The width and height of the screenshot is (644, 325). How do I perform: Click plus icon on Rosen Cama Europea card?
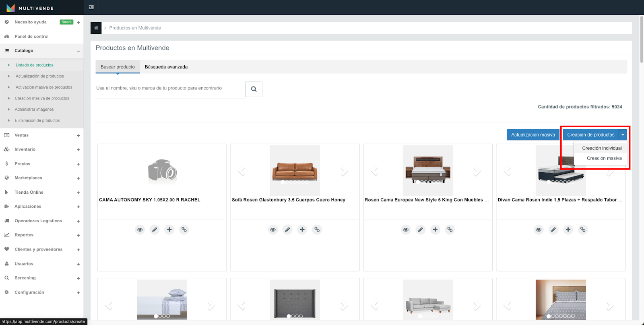click(435, 230)
